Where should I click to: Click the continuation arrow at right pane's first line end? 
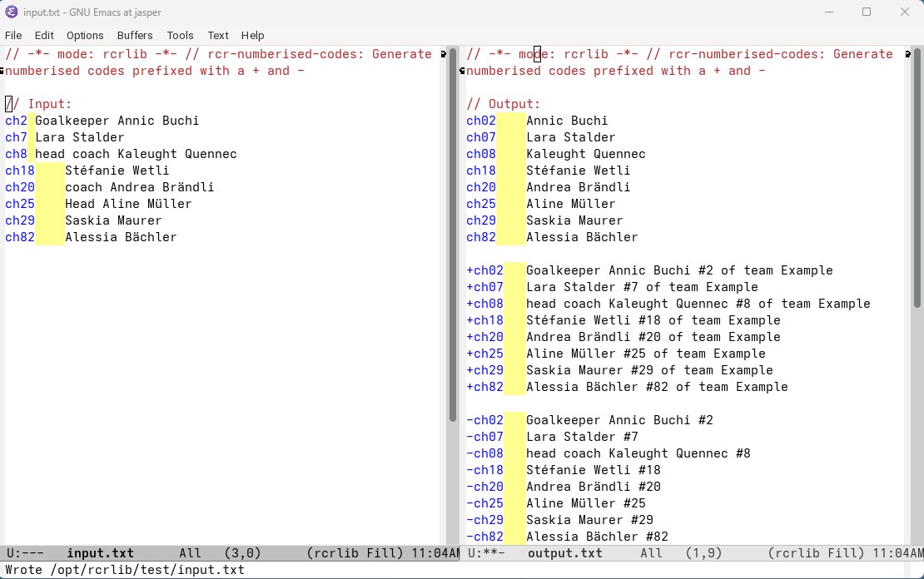907,54
